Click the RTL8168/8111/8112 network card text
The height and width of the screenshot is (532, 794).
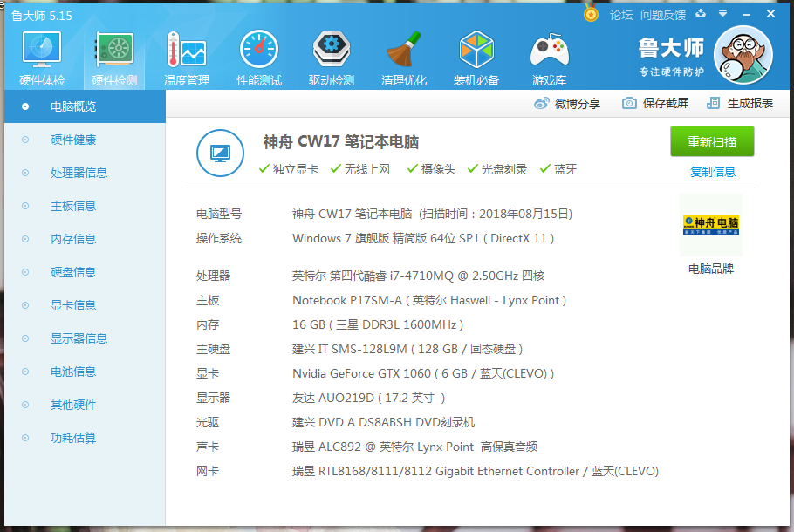(476, 471)
